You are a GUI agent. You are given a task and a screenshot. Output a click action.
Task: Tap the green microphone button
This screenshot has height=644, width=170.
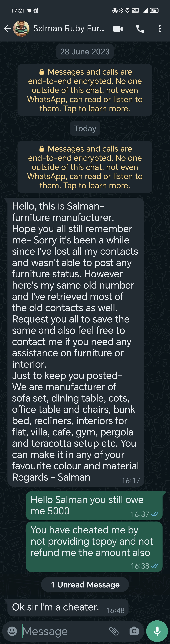pos(157,631)
